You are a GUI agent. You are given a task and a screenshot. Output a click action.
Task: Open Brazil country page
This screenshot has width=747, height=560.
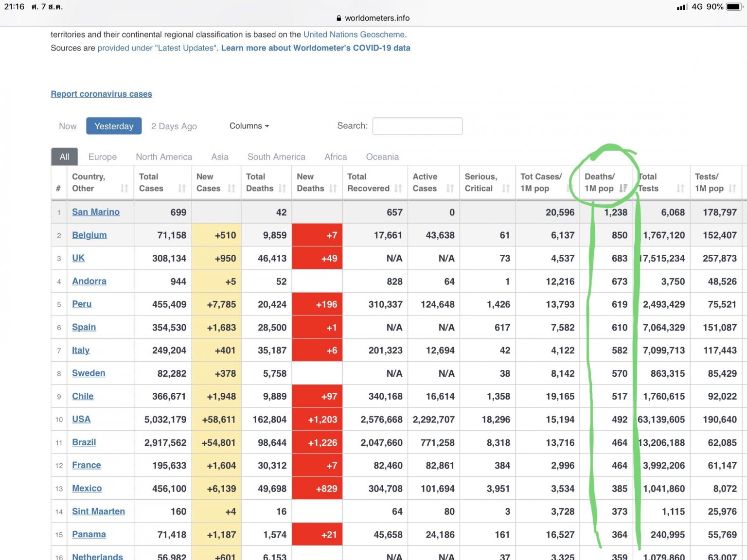[x=84, y=442]
